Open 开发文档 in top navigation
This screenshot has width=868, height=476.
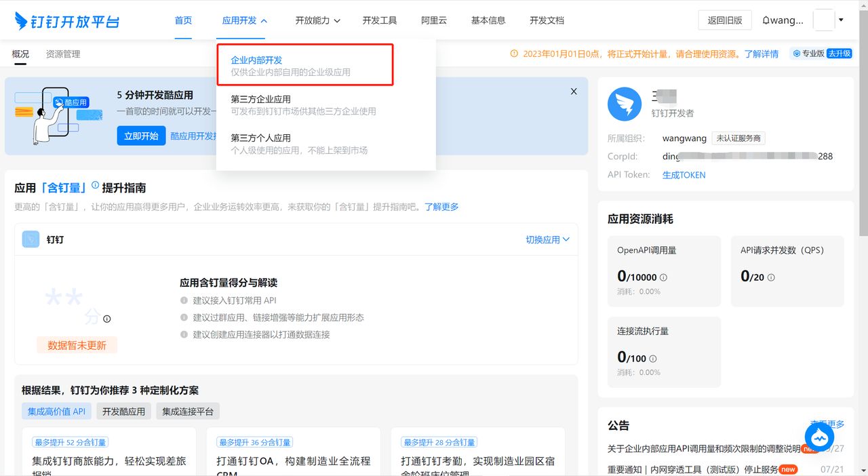pos(547,20)
